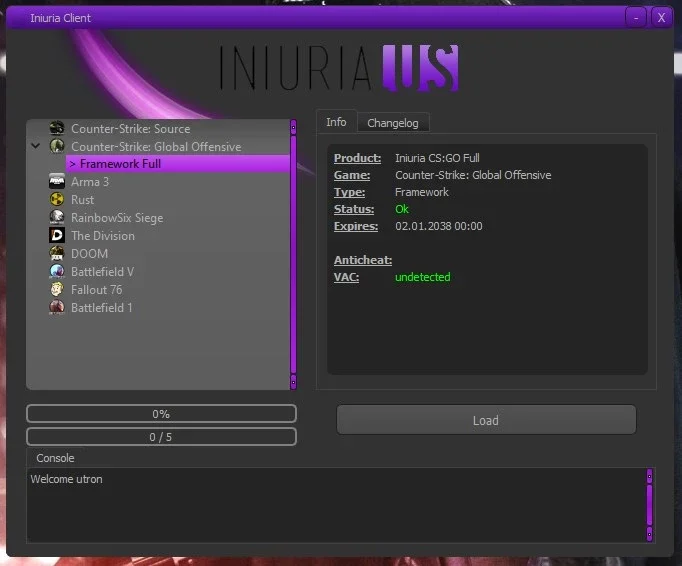The width and height of the screenshot is (682, 566).
Task: Click the 'Expires:' field label
Action: 356,226
